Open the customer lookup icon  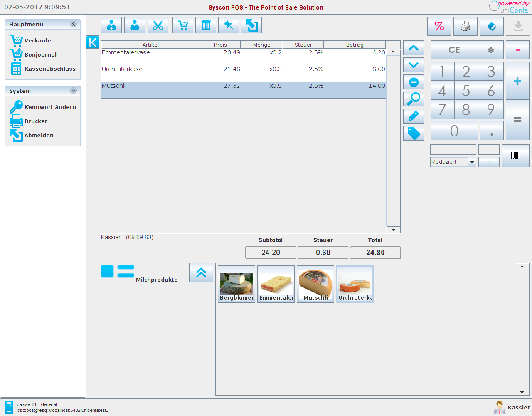[x=134, y=25]
